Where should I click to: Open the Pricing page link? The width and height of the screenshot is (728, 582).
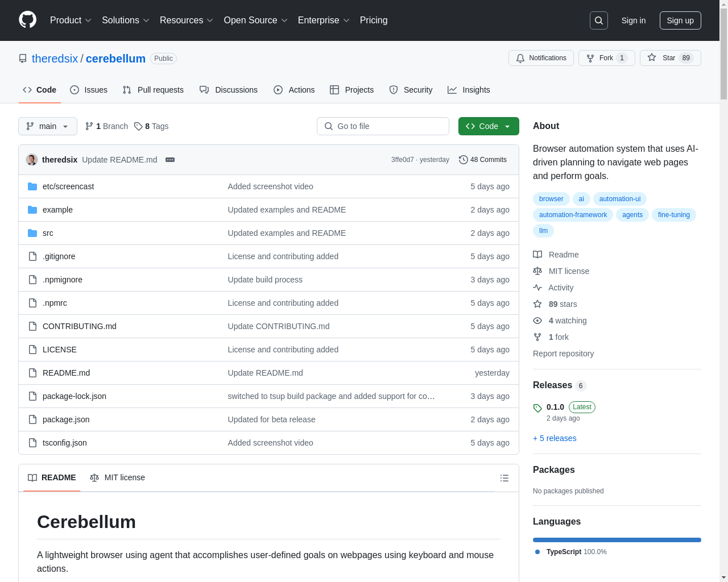(x=374, y=20)
